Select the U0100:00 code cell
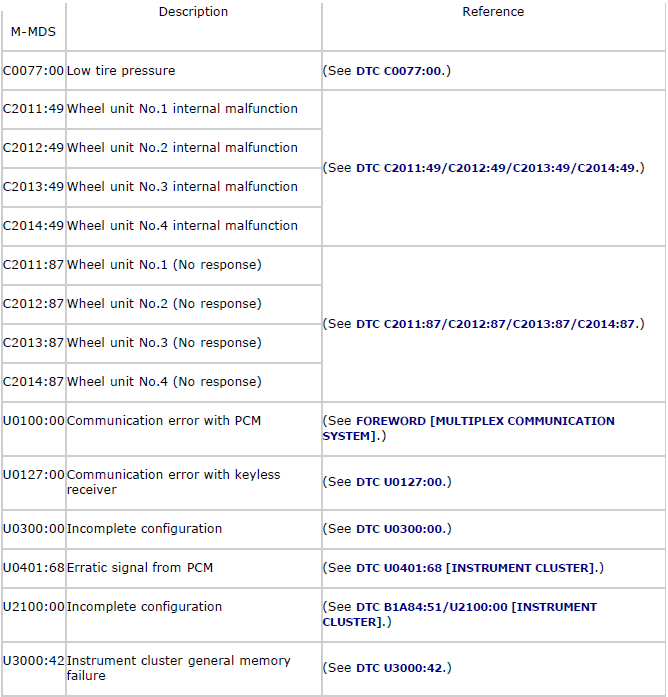The height and width of the screenshot is (697, 668). (x=34, y=429)
